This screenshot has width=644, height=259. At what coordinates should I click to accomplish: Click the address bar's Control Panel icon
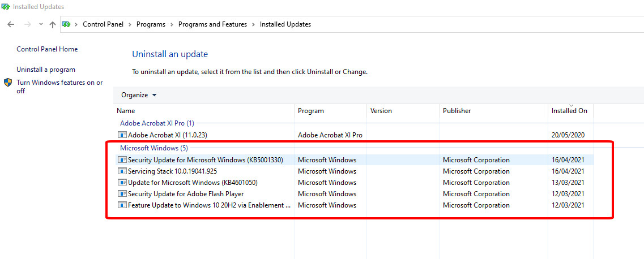66,24
